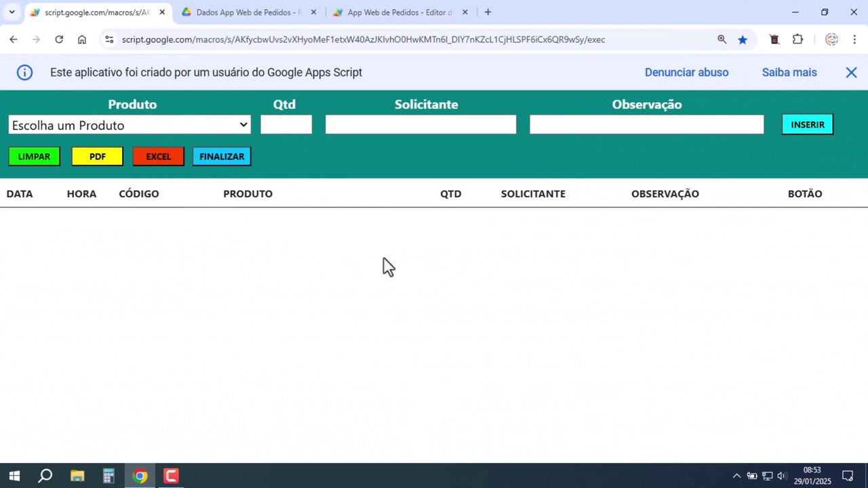Focus the Observação input field

coord(646,125)
